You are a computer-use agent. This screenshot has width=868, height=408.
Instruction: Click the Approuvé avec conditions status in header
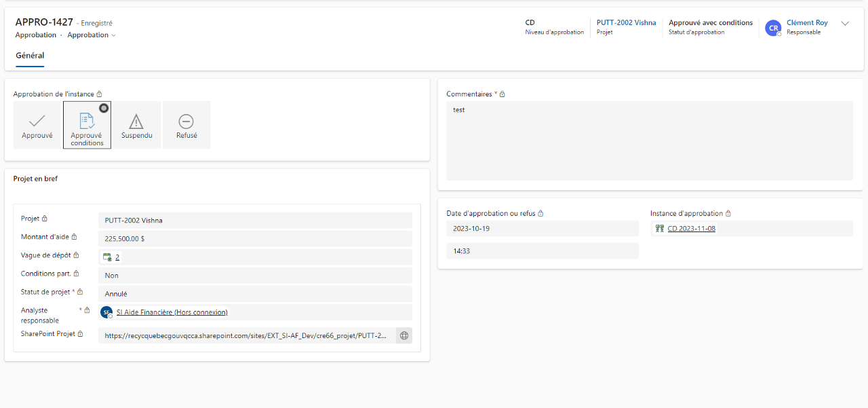coord(711,22)
